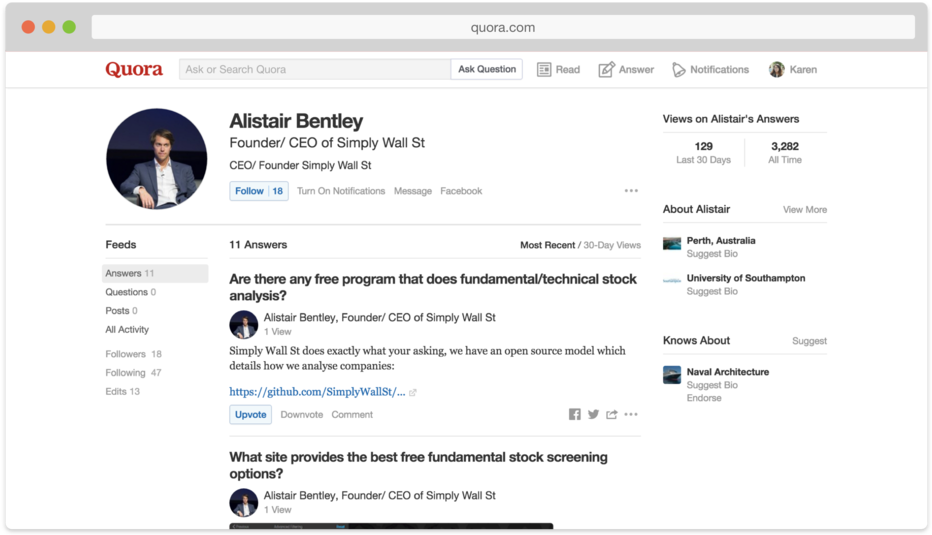
Task: Open the Quora home logo
Action: (x=134, y=70)
